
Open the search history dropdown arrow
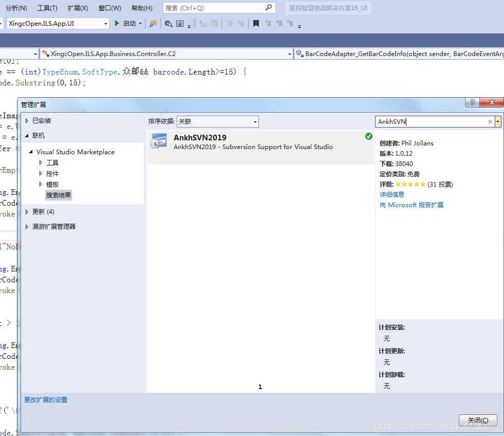[x=498, y=122]
